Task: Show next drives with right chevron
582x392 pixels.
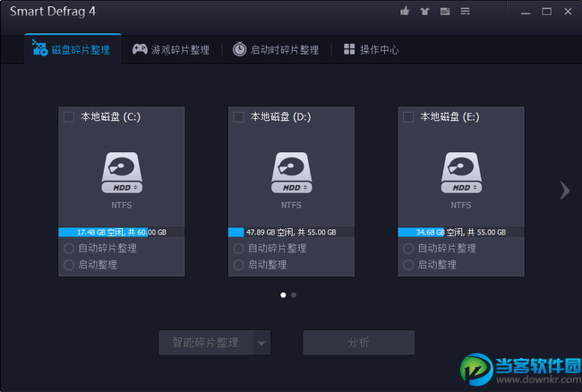Action: point(565,191)
